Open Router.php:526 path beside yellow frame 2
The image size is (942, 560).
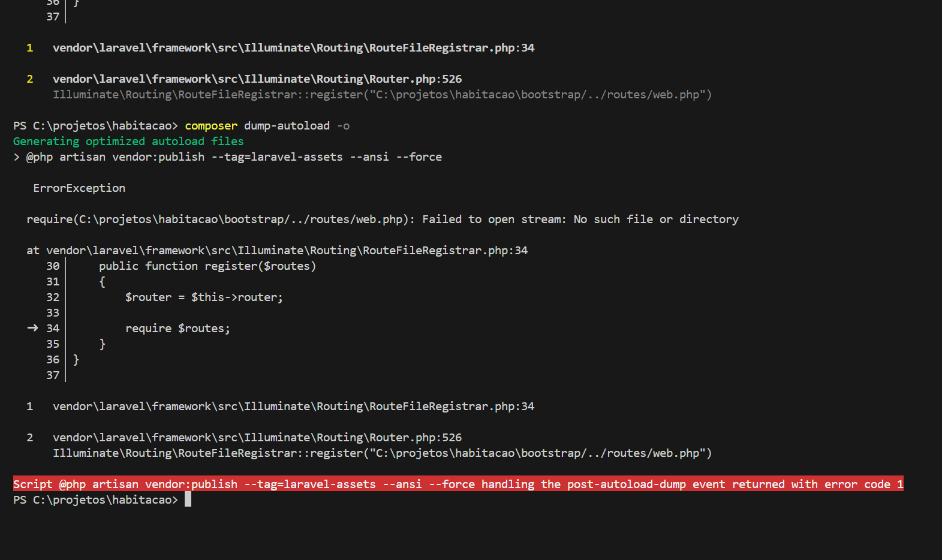pyautogui.click(x=257, y=79)
